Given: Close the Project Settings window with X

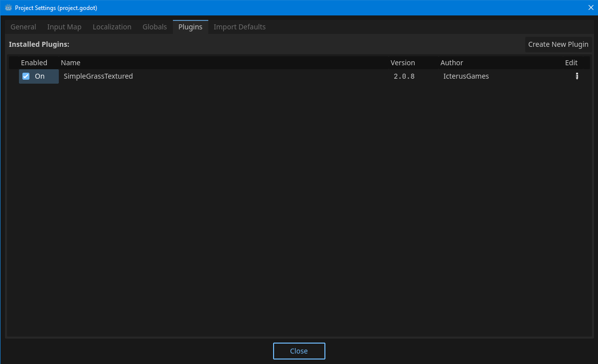Looking at the screenshot, I should [x=591, y=8].
